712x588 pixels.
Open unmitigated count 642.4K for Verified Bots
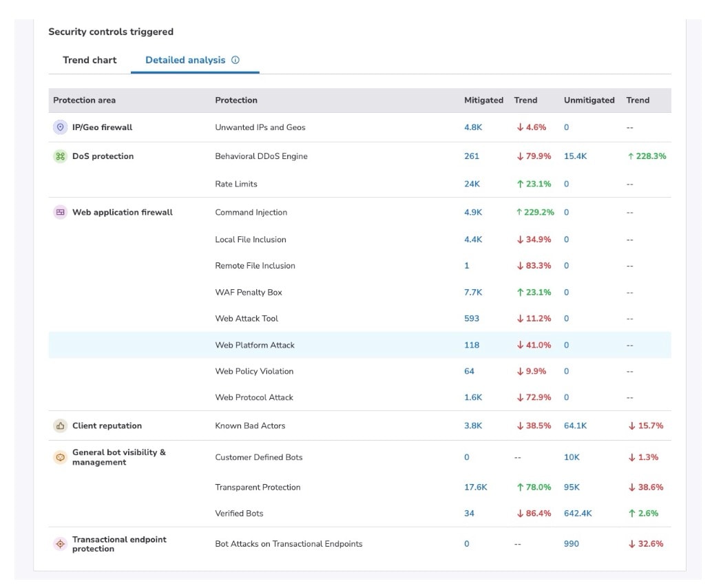pyautogui.click(x=578, y=514)
